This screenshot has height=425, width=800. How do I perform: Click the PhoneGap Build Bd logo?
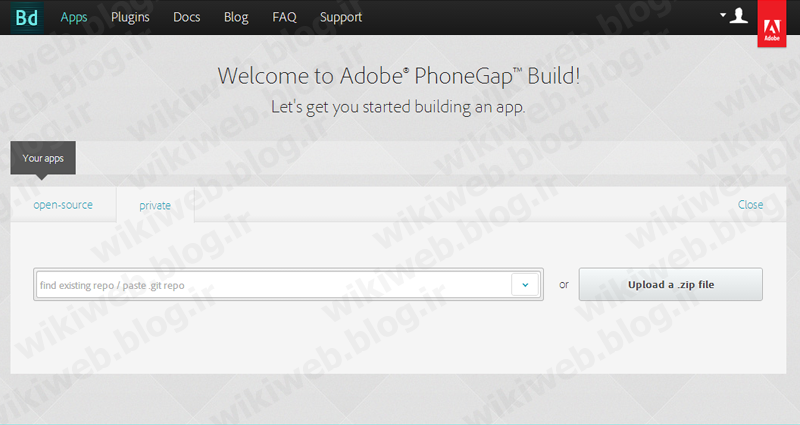(x=28, y=17)
